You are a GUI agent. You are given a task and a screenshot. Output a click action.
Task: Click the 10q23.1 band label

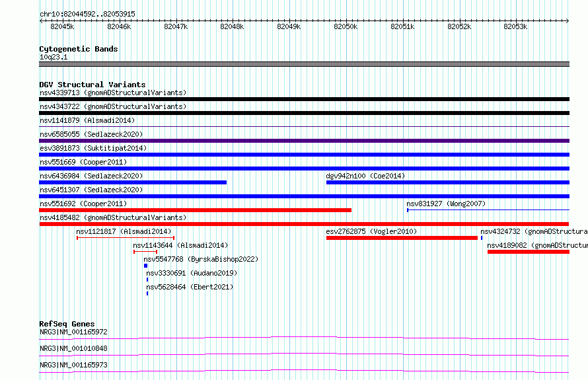click(54, 57)
